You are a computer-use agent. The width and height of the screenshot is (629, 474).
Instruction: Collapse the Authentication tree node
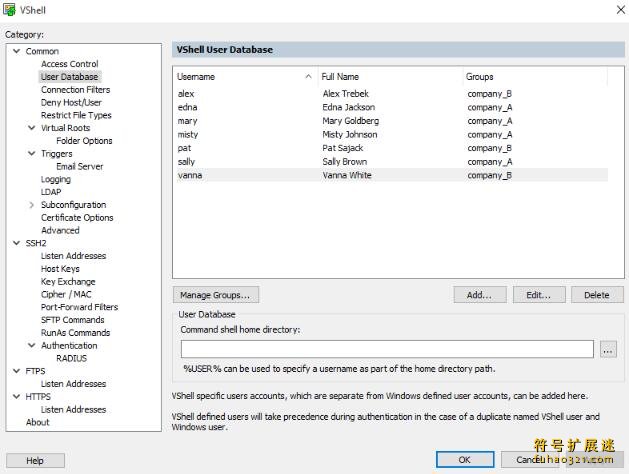tap(32, 345)
